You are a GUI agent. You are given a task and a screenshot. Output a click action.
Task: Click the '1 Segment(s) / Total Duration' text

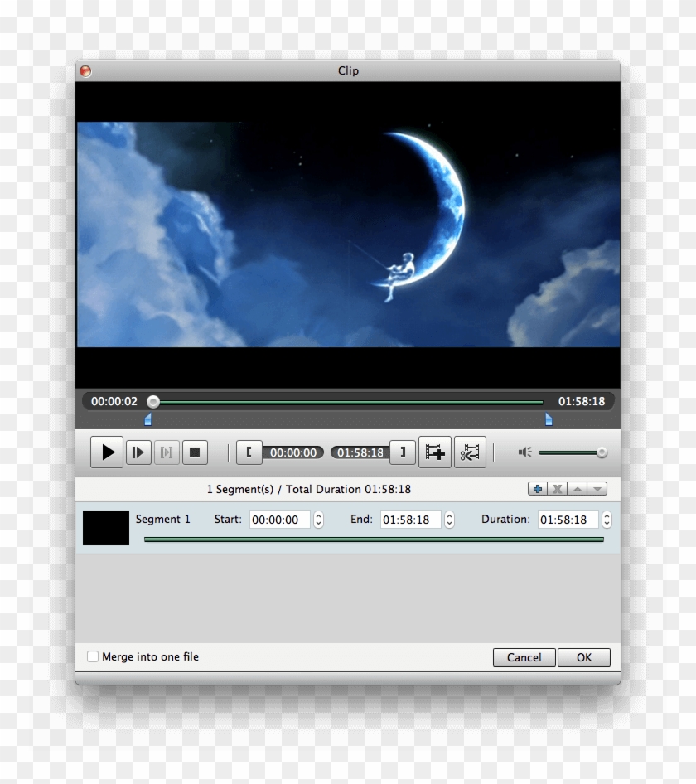(309, 489)
